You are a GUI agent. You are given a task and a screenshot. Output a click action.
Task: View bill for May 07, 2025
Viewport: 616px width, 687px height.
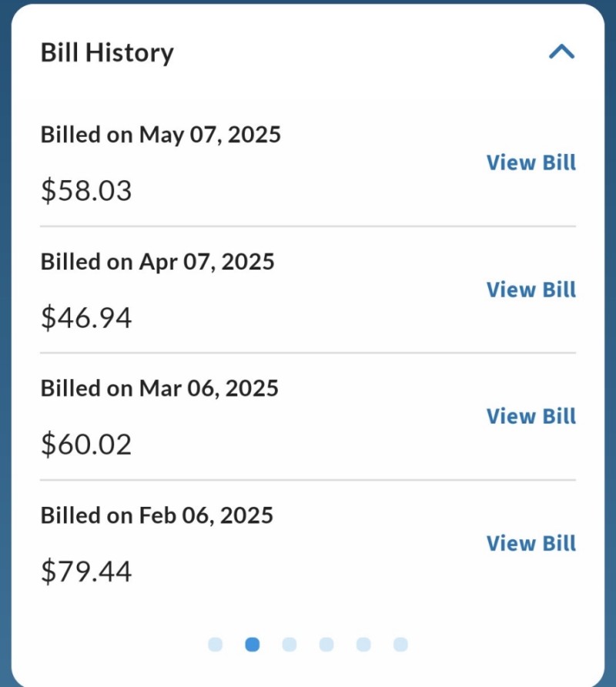pos(531,163)
